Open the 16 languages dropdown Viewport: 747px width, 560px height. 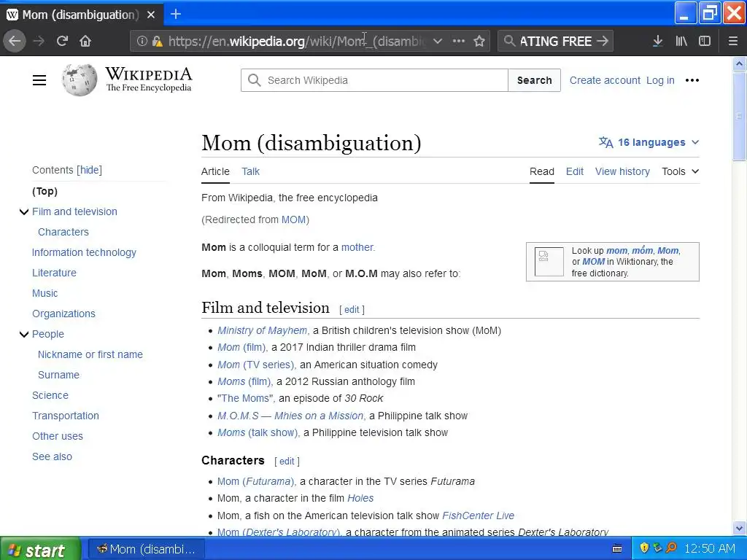click(x=649, y=142)
